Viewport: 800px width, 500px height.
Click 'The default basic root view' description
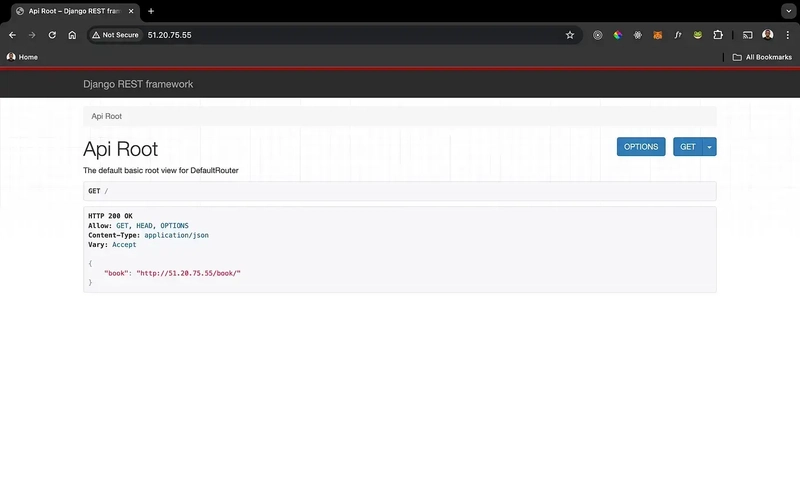[x=161, y=170]
